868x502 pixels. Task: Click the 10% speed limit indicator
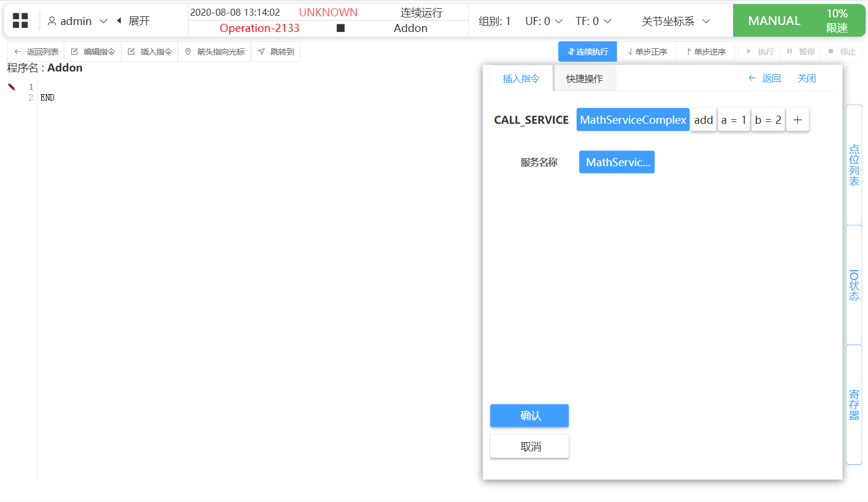coord(837,21)
